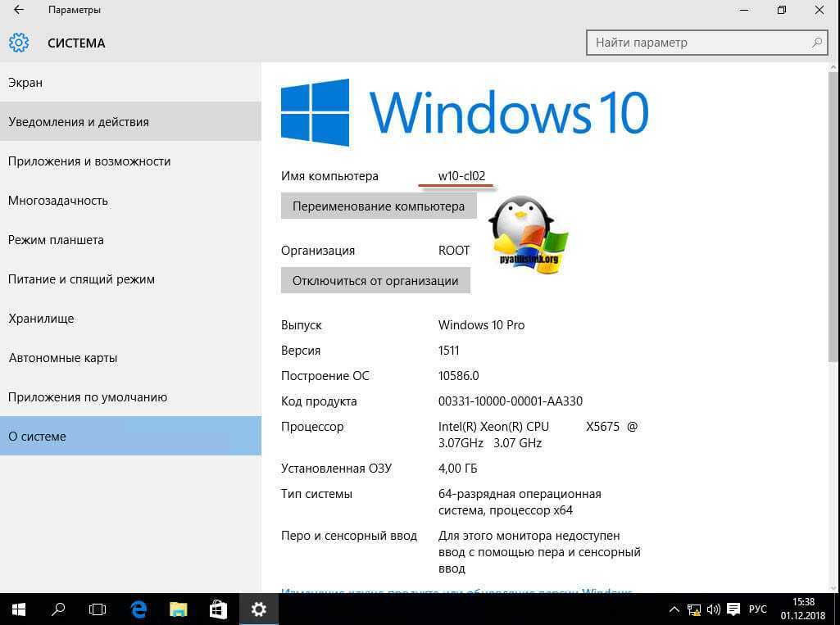This screenshot has height=625, width=840.
Task: Show hidden tray icons chevron
Action: [x=674, y=609]
